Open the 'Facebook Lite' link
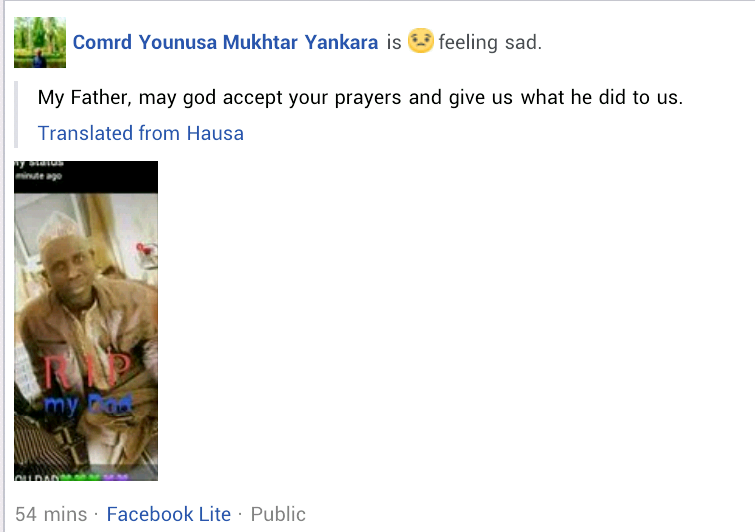The image size is (755, 532). pos(169,514)
